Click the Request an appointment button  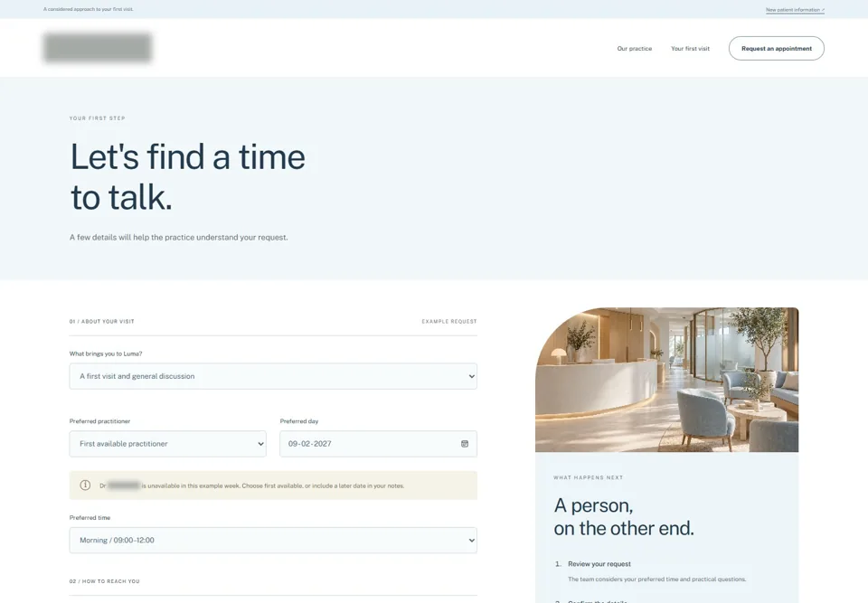coord(776,48)
